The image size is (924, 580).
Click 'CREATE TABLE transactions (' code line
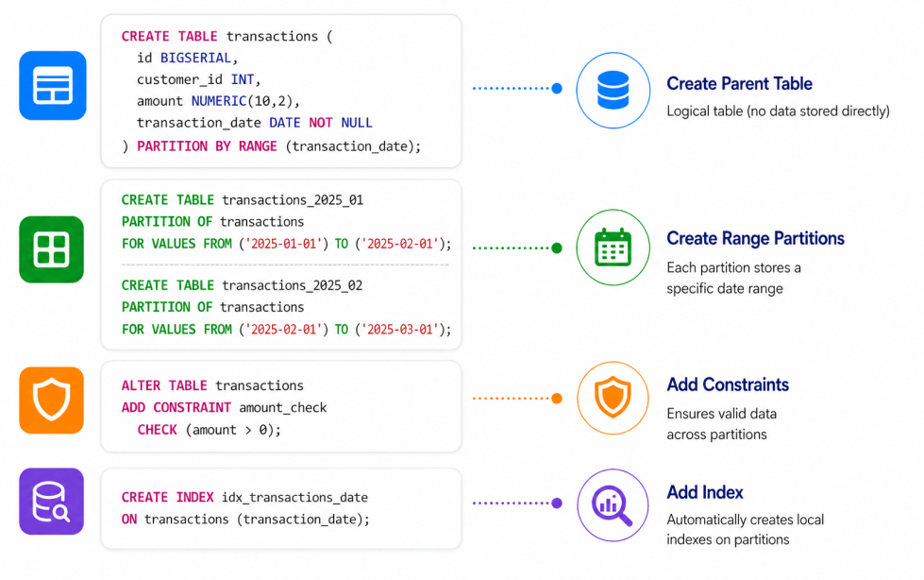[x=227, y=37]
